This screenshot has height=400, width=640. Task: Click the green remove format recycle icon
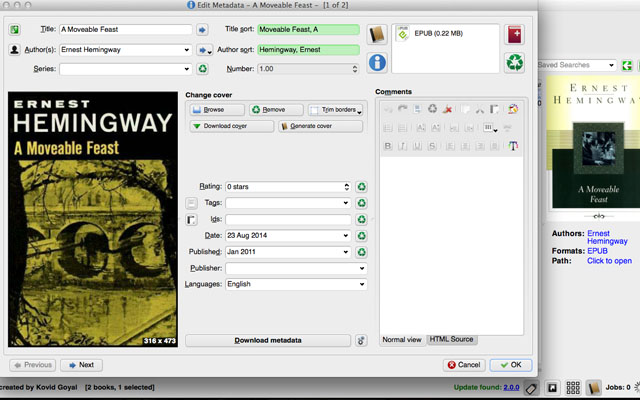[514, 63]
